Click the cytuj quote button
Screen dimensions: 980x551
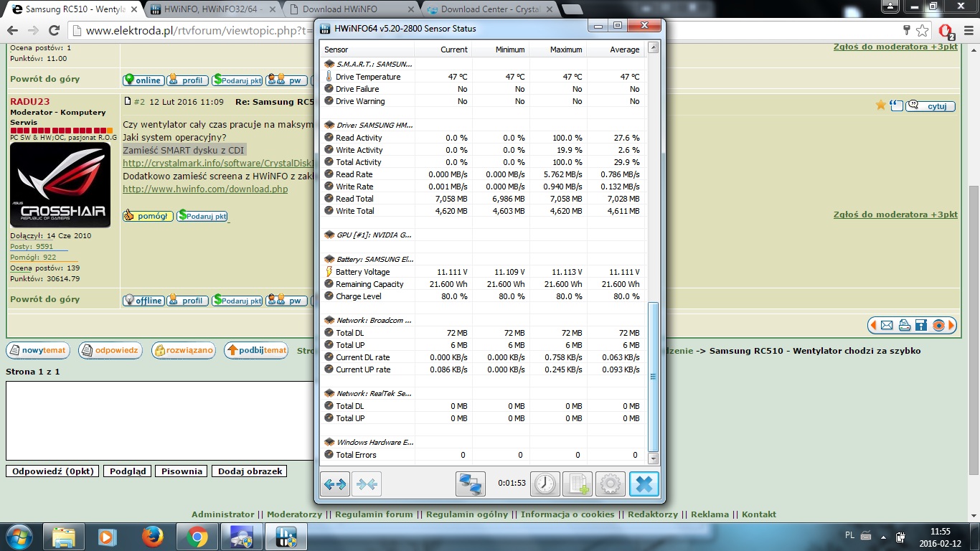[x=930, y=105]
